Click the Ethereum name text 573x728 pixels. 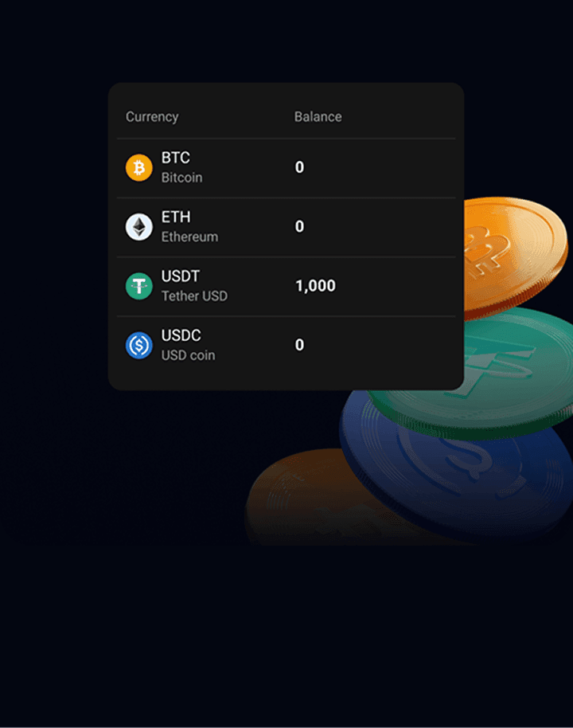point(189,237)
